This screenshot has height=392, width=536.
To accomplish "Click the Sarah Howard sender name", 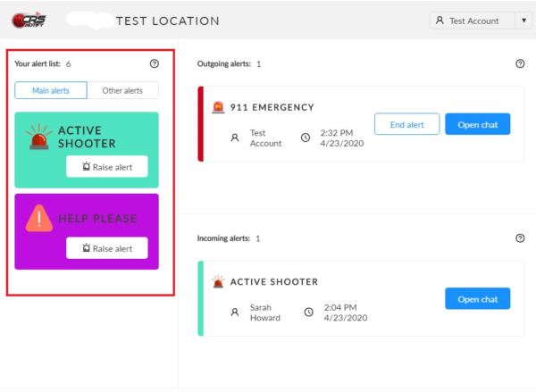I will pyautogui.click(x=265, y=313).
